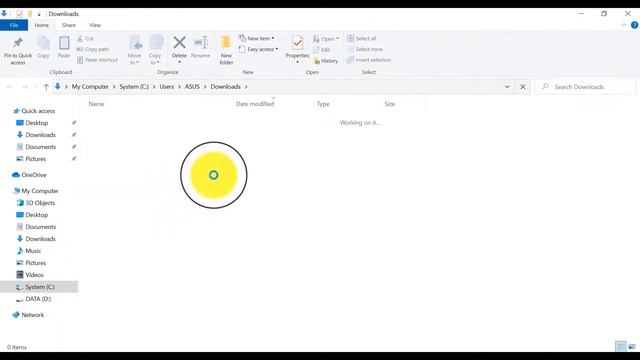Click the Forward navigation arrow
The height and width of the screenshot is (360, 640).
coord(24,87)
